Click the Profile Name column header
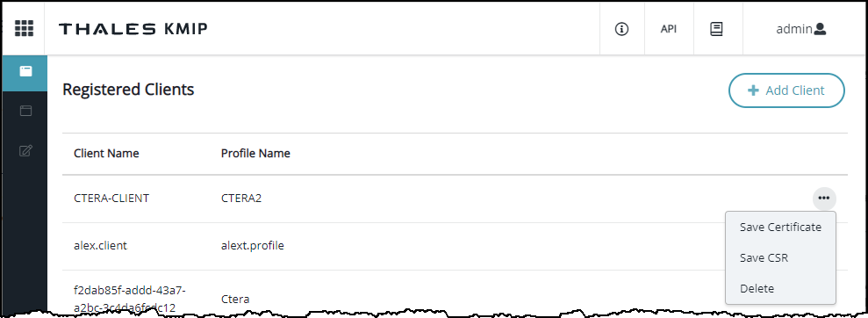This screenshot has height=318, width=868. (255, 154)
